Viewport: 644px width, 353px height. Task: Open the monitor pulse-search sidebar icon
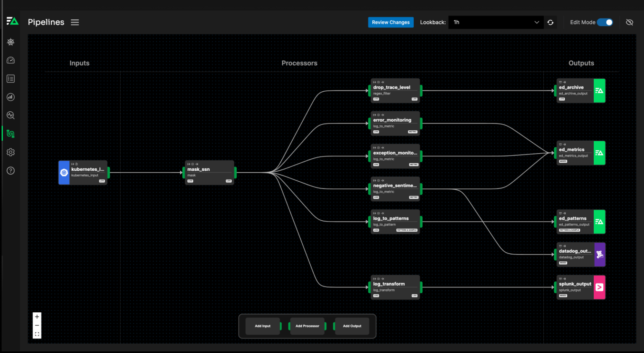click(x=11, y=115)
